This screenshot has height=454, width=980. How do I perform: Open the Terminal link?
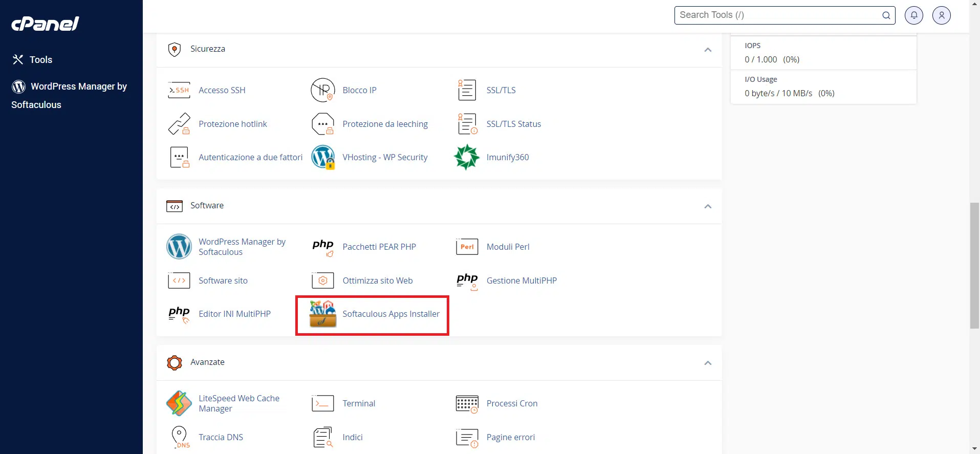pyautogui.click(x=359, y=403)
